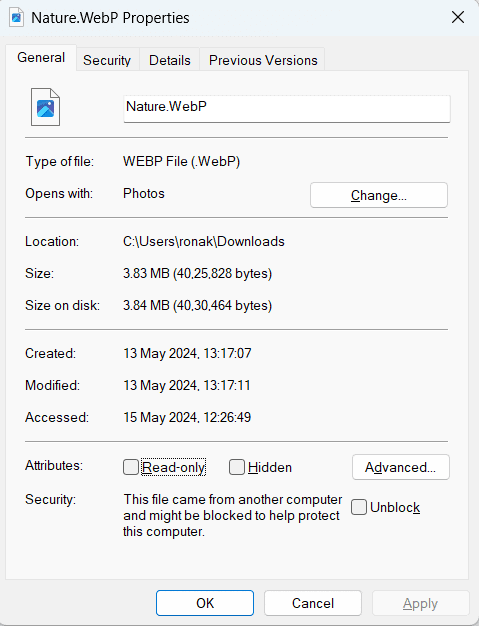Click the Cancel button
The image size is (479, 626).
pos(313,603)
